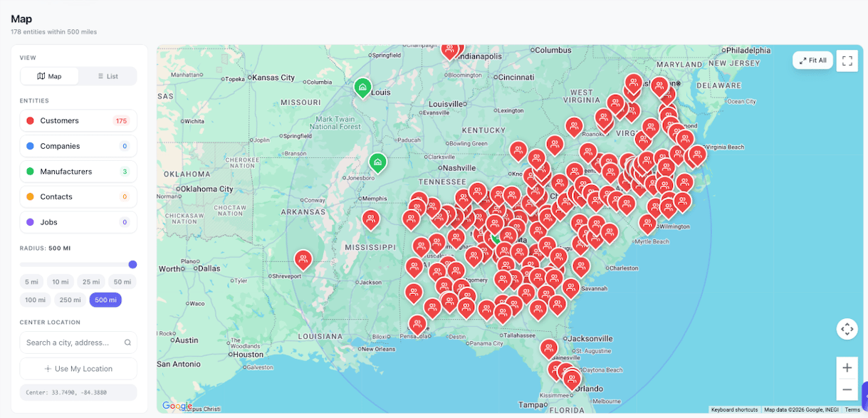
Task: Zoom out using the minus icon
Action: point(847,388)
